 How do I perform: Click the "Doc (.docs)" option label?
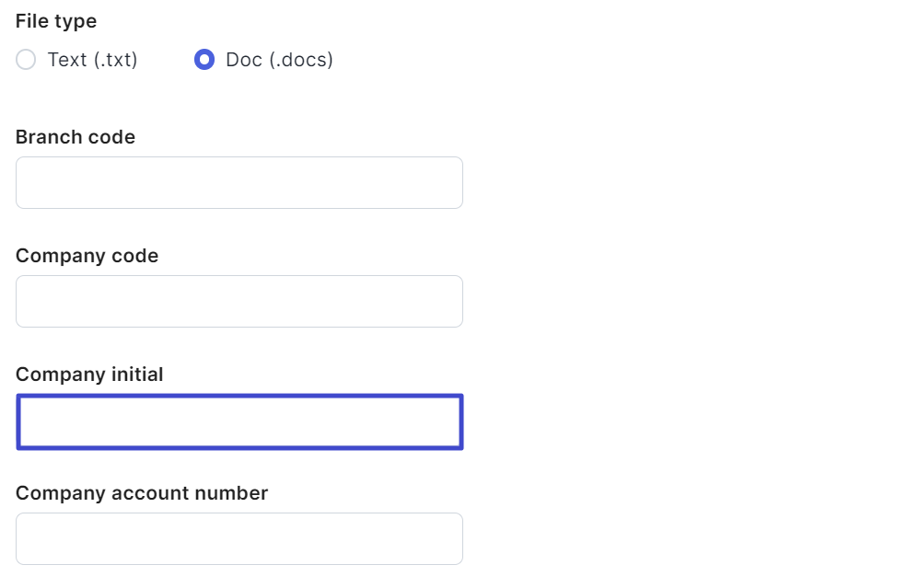(279, 60)
